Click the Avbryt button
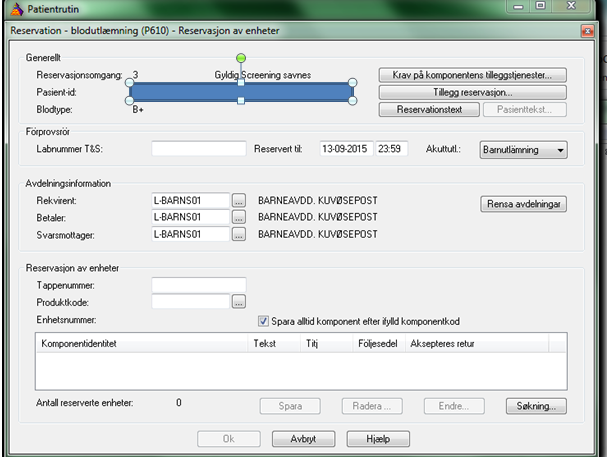Viewport: 608px width, 457px height. click(303, 439)
